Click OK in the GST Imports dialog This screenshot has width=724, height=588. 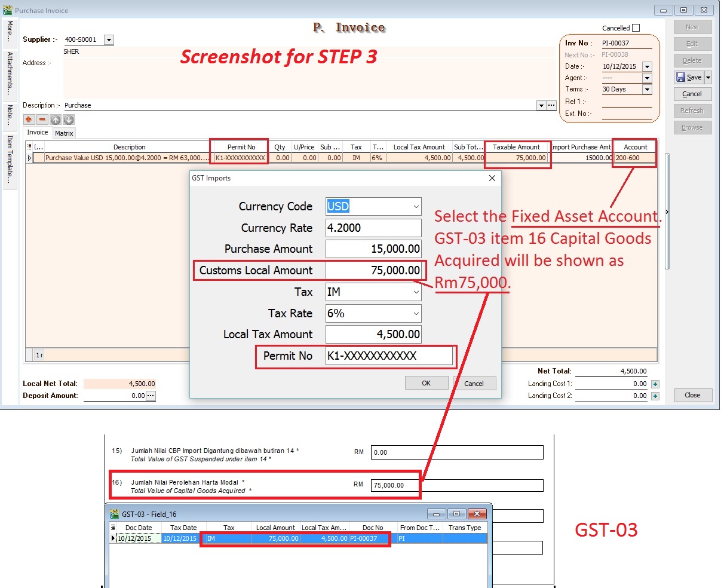(x=426, y=382)
